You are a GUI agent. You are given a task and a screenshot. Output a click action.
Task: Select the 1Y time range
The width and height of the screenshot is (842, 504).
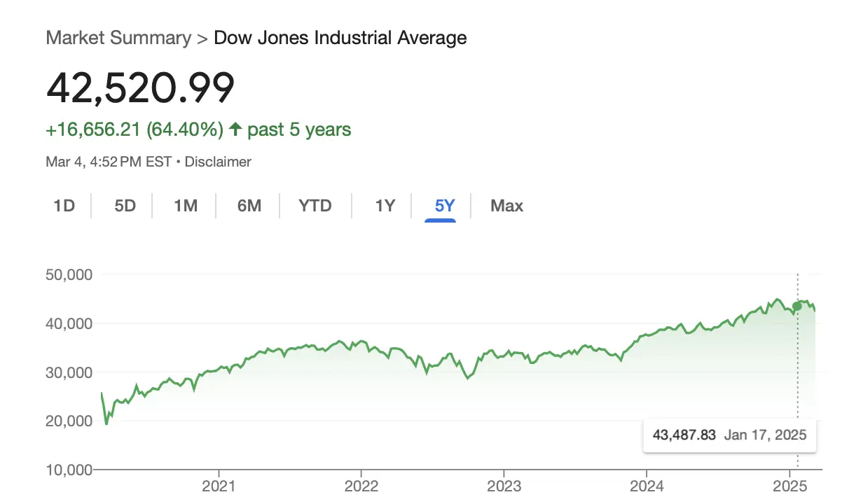(385, 206)
